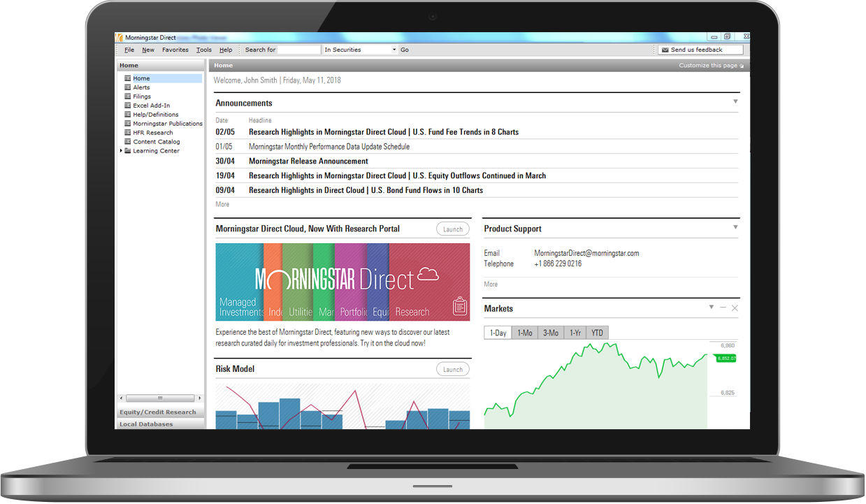Click the Alerts page icon in sidebar
Image resolution: width=866 pixels, height=504 pixels.
[127, 87]
